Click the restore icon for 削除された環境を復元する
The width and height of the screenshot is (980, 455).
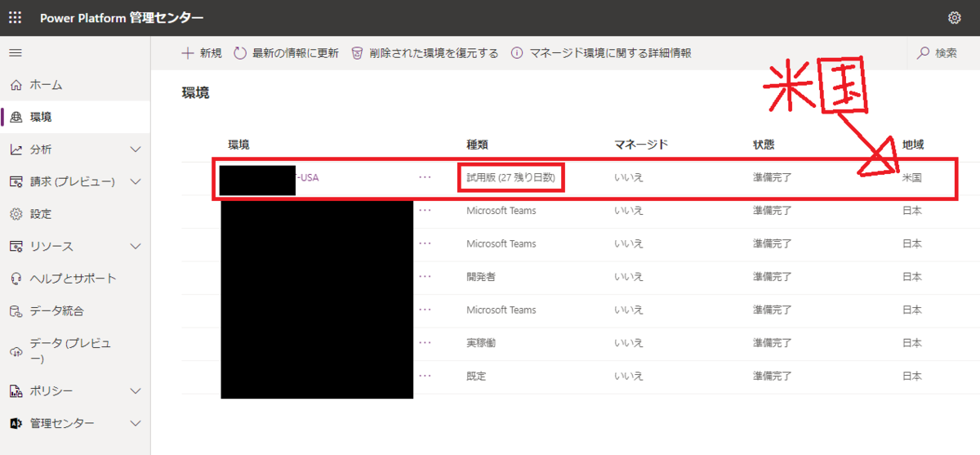coord(357,53)
